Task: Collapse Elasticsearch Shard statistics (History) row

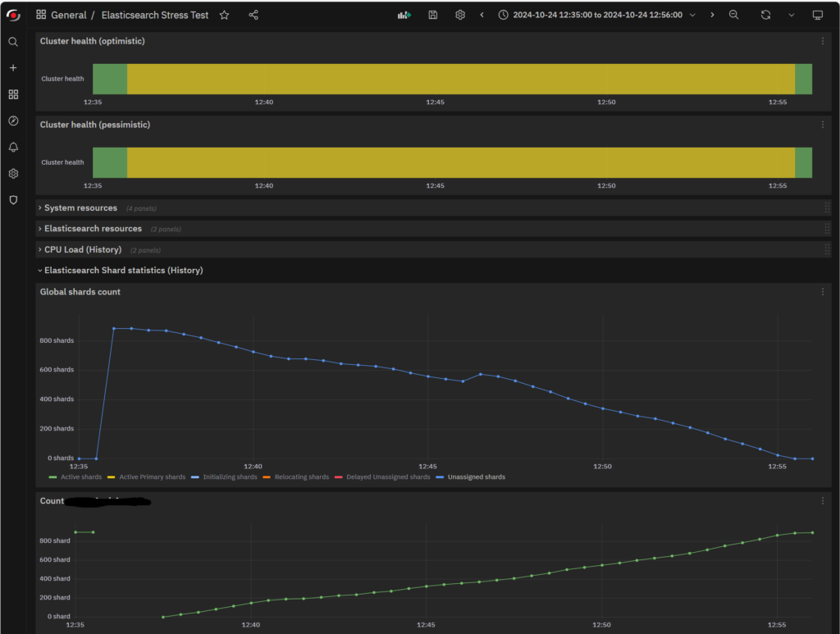Action: point(123,271)
